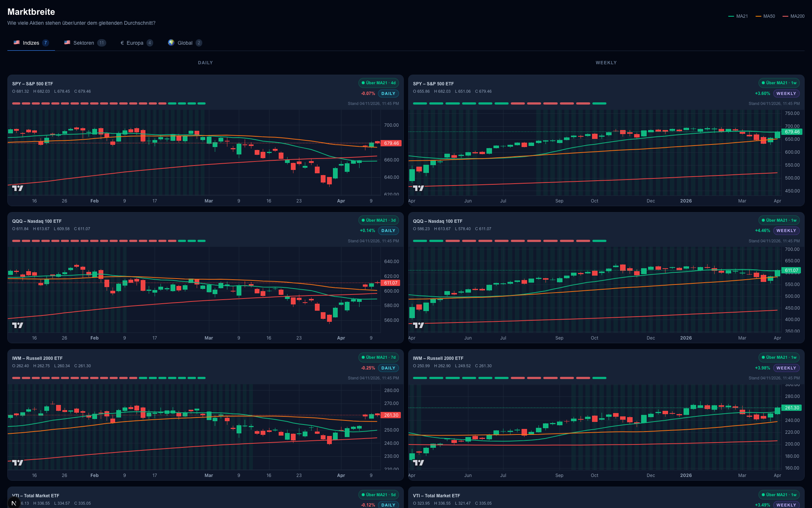Click the WEEKLY badge on SPY weekly card
Viewport: 812px width, 508px height.
click(786, 93)
